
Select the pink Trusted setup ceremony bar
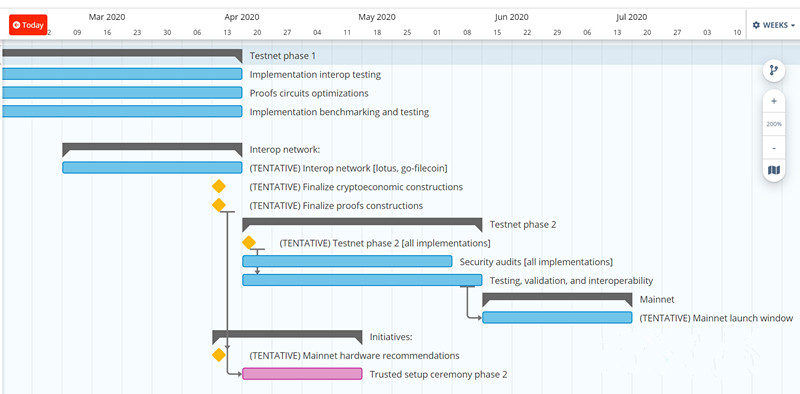(x=302, y=374)
